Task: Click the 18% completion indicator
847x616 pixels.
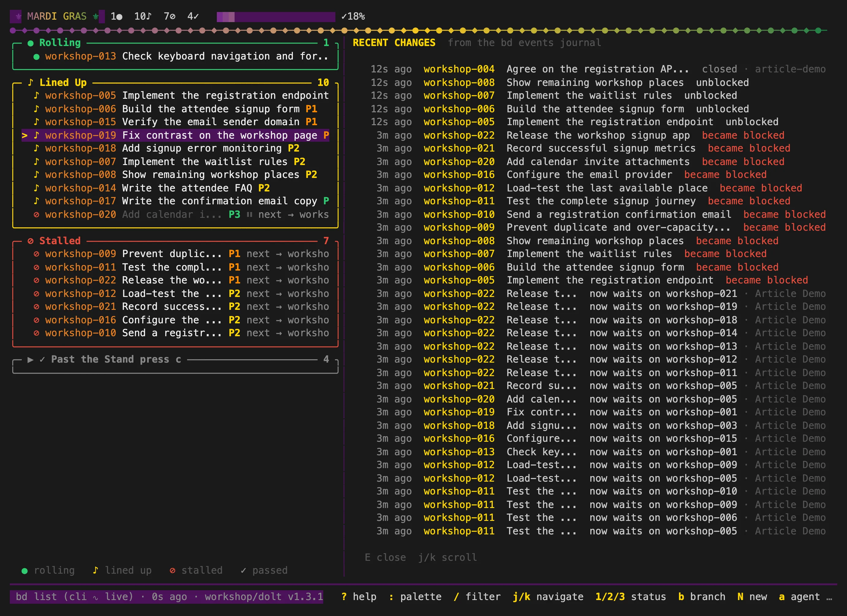Action: click(x=353, y=17)
